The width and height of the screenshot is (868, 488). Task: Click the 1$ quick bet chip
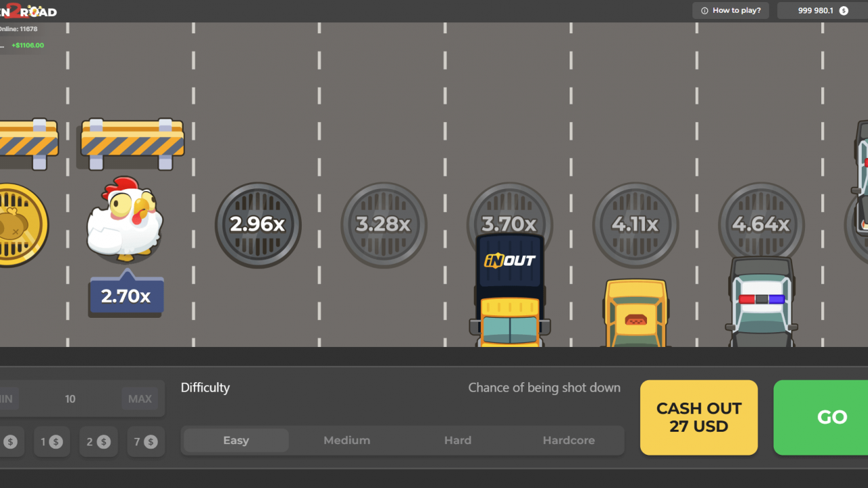click(52, 441)
